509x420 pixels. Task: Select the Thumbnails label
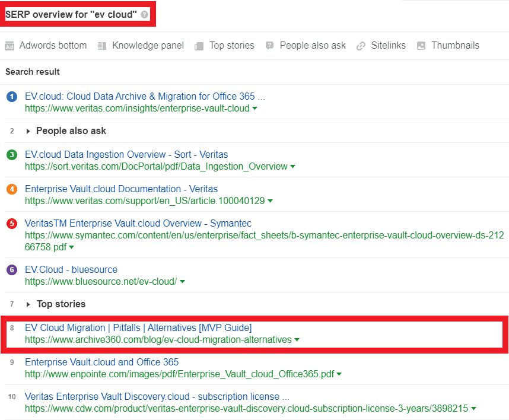click(455, 46)
